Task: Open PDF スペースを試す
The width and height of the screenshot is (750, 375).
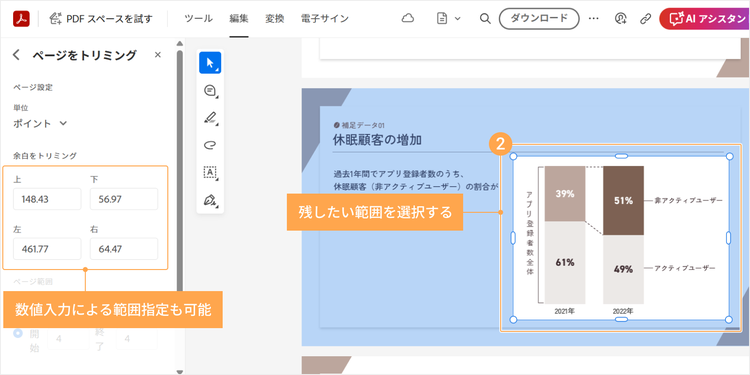Action: click(100, 19)
